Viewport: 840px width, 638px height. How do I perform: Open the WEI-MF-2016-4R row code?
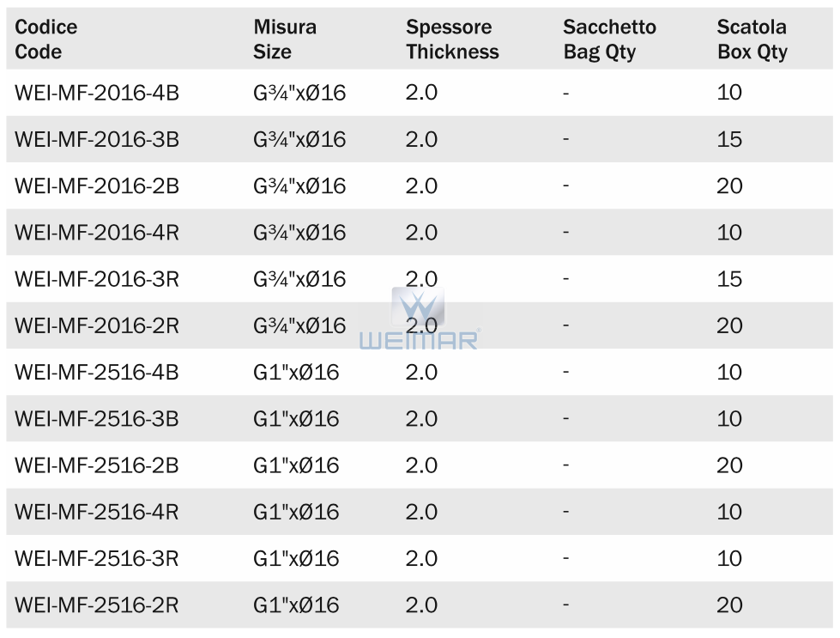tap(97, 233)
